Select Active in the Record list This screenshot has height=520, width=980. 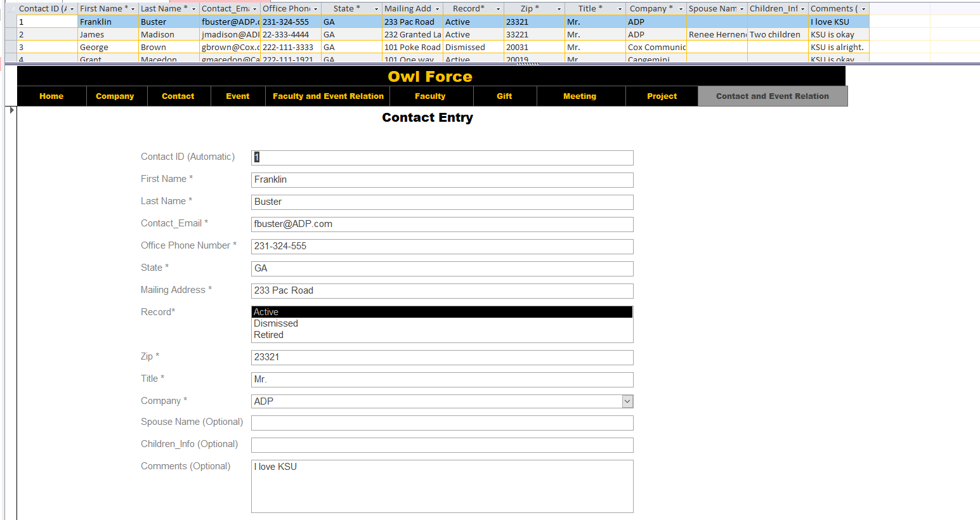tap(442, 312)
